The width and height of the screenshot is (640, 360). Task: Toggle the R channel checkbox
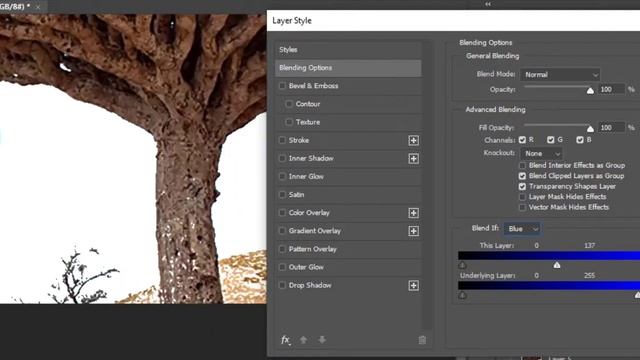click(x=522, y=140)
